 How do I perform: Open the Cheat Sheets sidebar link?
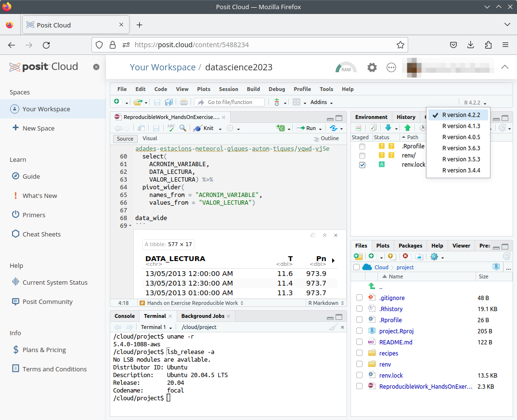(x=41, y=234)
